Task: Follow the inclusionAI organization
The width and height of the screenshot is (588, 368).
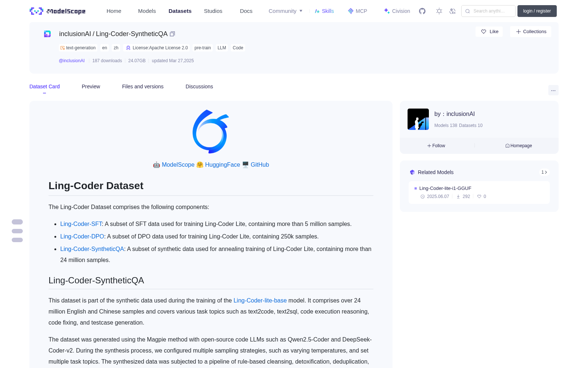Action: pos(436,146)
